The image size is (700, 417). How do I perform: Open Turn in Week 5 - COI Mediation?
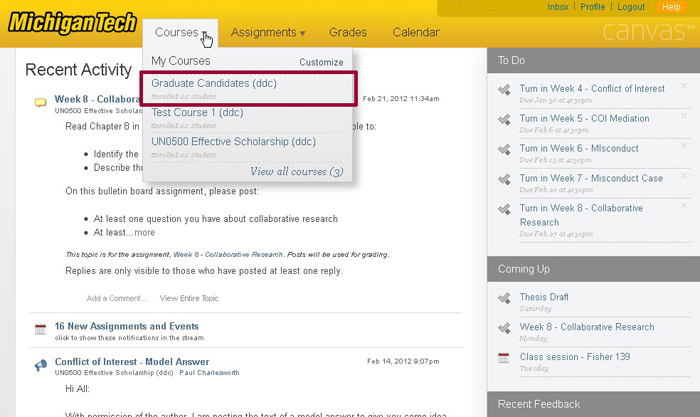tap(584, 119)
